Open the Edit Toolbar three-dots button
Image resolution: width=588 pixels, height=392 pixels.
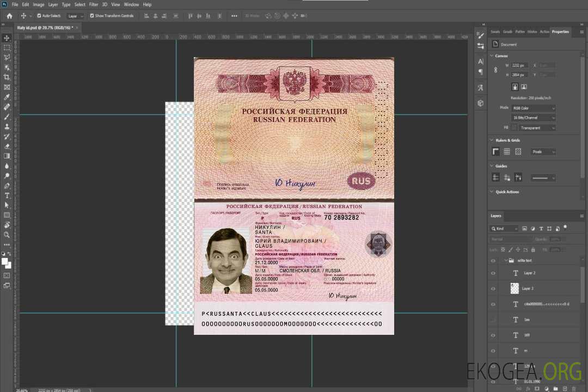point(7,244)
